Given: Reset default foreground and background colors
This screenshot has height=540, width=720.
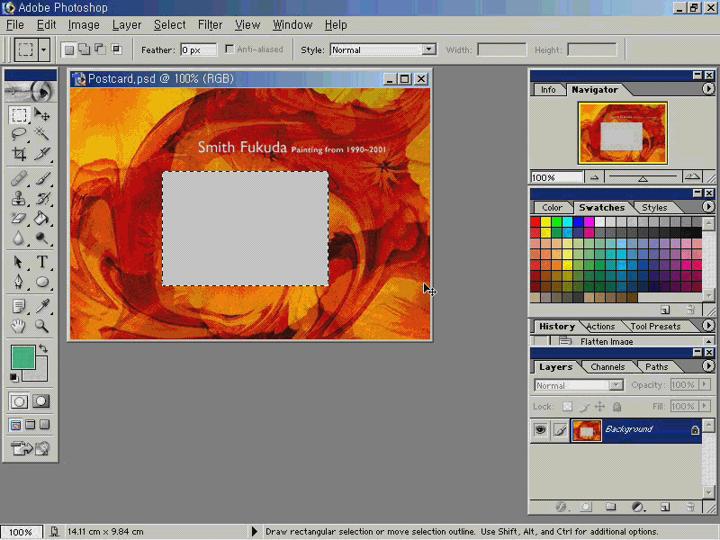Looking at the screenshot, I should pyautogui.click(x=14, y=377).
